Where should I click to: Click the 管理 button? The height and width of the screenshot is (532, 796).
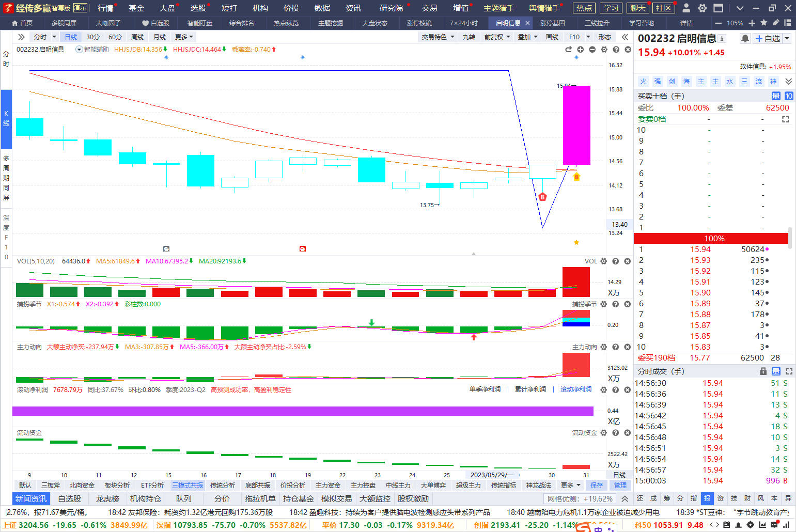[x=620, y=485]
